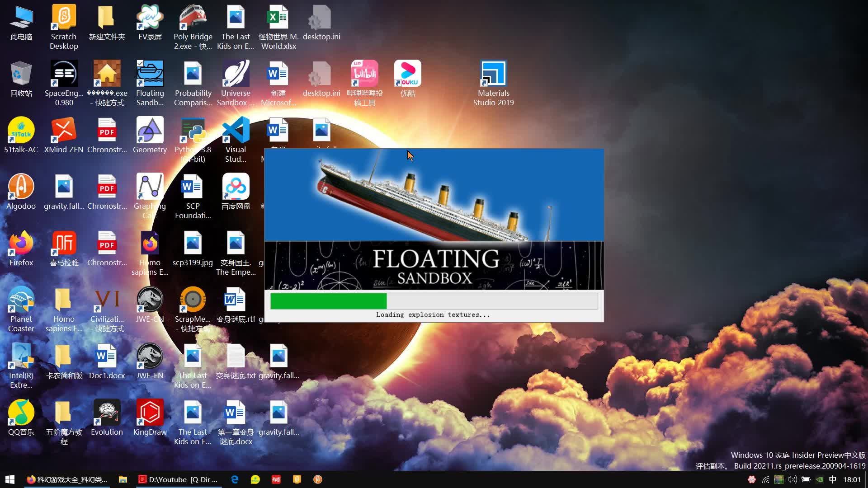This screenshot has width=868, height=488.
Task: Open the Geometry app icon
Action: click(150, 136)
